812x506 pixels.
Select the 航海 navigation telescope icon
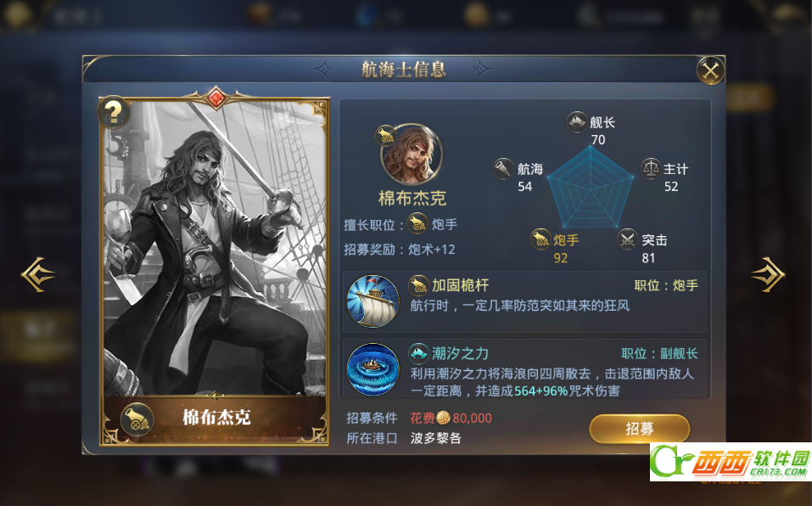click(503, 169)
